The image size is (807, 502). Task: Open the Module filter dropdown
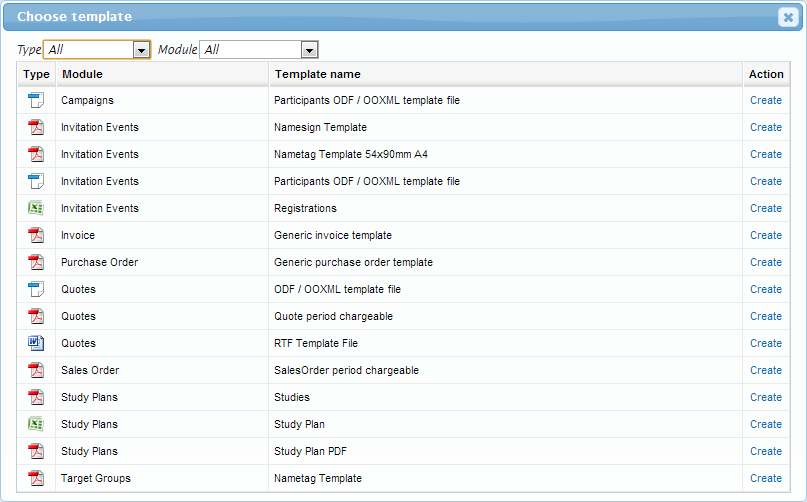[259, 50]
